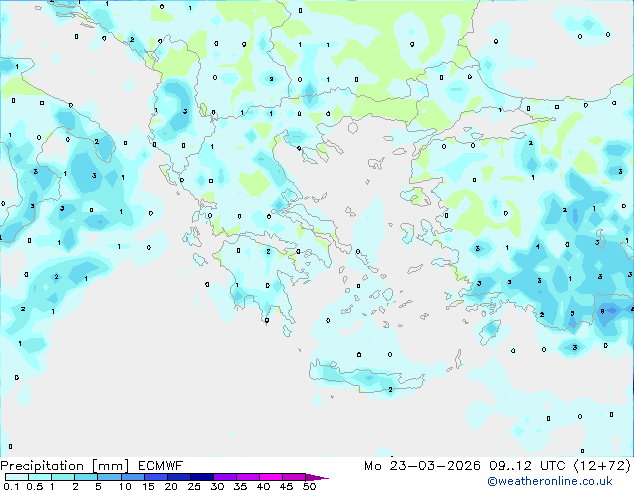
Task: Click the legend label "20"
Action: (171, 486)
